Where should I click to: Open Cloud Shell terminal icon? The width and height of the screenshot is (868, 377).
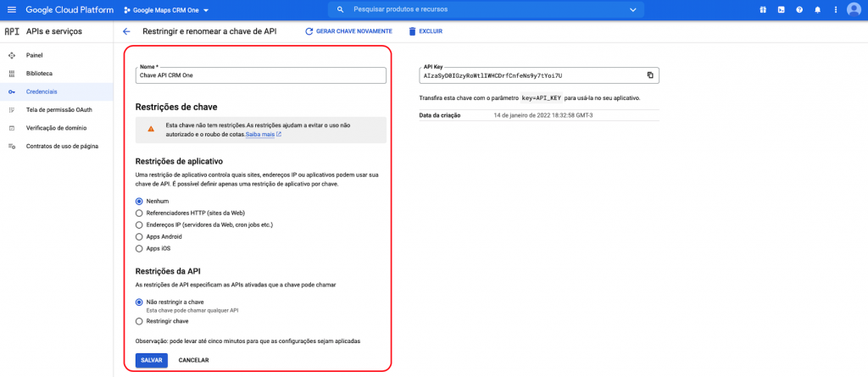click(781, 9)
